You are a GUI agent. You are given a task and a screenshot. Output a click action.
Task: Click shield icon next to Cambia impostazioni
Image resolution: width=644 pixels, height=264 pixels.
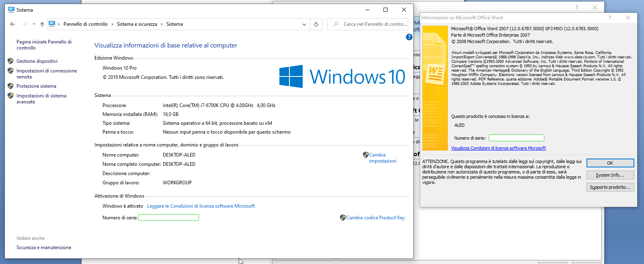(365, 155)
